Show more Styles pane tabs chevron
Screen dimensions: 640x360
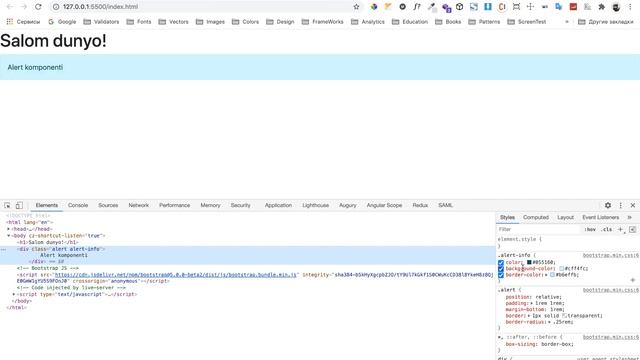[x=629, y=218]
